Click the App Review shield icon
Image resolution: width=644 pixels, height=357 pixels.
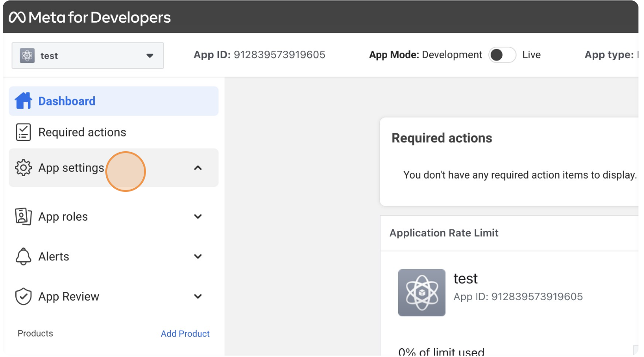23,296
